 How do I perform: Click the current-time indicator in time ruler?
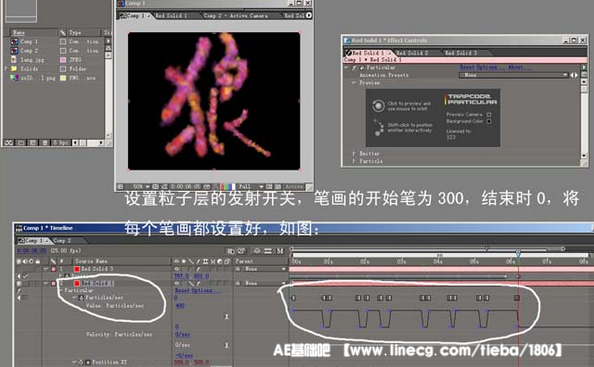(518, 253)
